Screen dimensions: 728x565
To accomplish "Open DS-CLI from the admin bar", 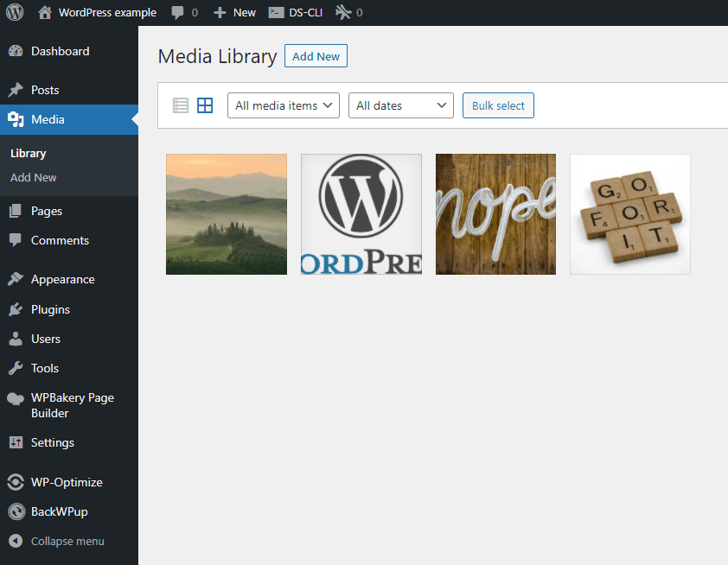I will point(305,12).
